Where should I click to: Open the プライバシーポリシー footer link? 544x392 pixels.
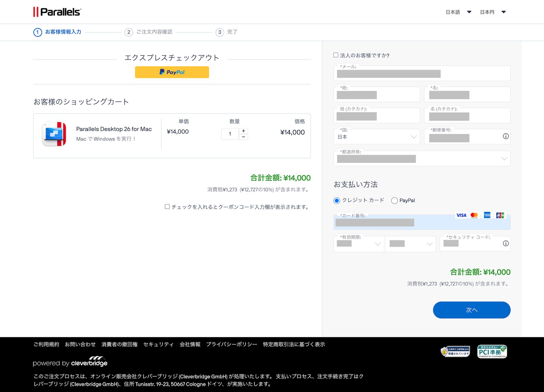(x=231, y=344)
